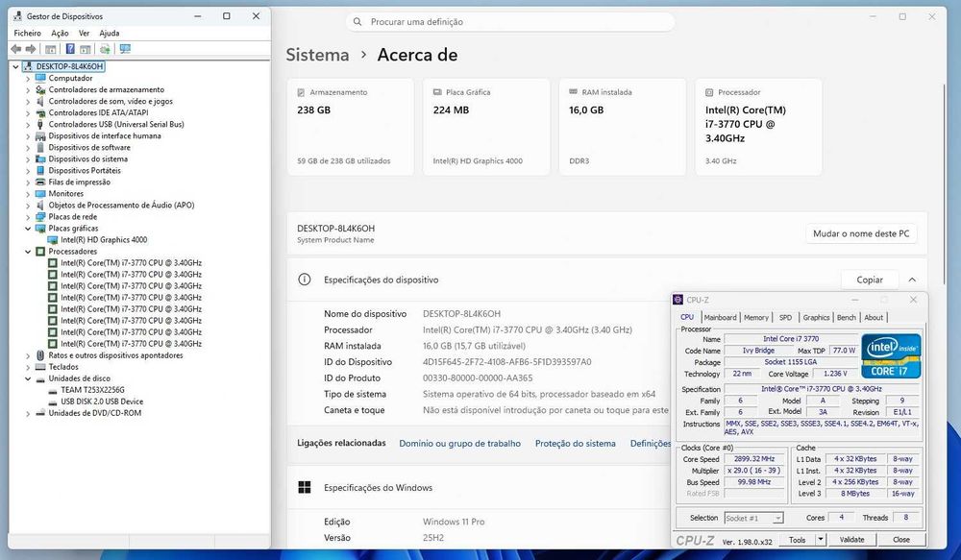Viewport: 961px width, 560px height.
Task: Click the Procurar uma definição search field
Action: [x=510, y=22]
